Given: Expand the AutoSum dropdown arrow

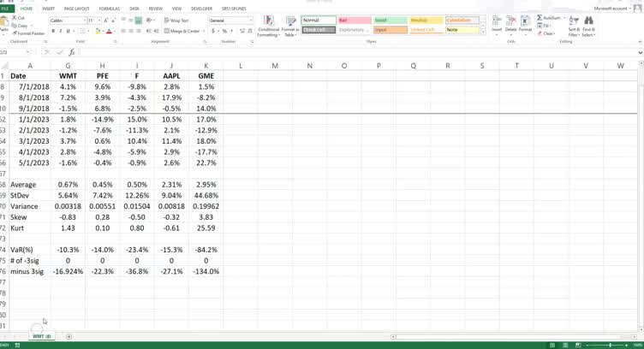Looking at the screenshot, I should point(564,18).
